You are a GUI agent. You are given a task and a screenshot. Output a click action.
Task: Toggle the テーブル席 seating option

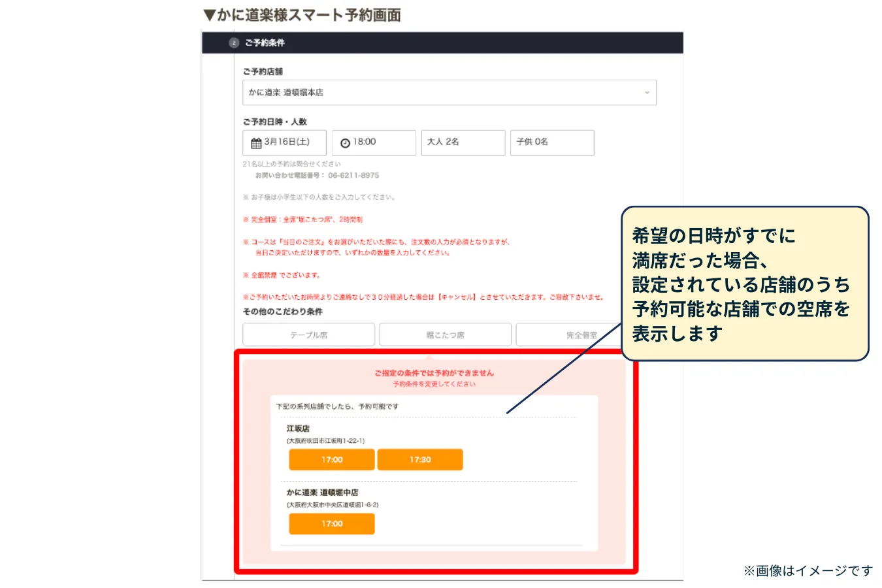point(308,335)
